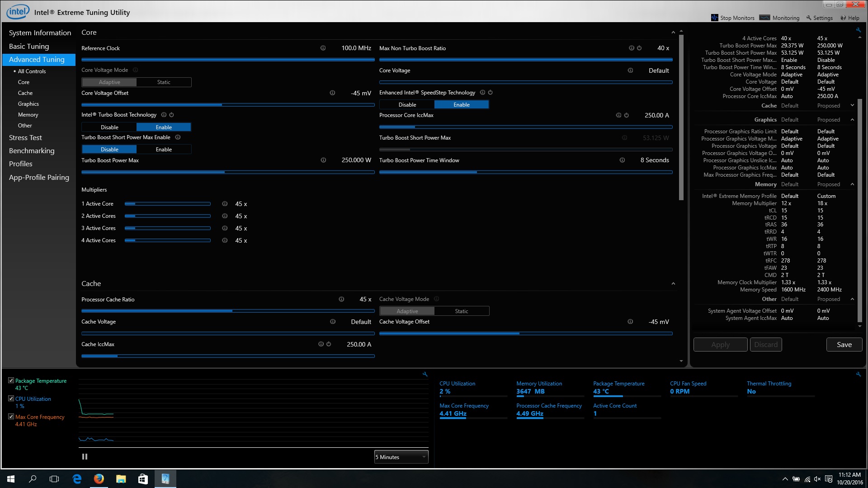The width and height of the screenshot is (868, 488).
Task: Set Core Voltage Mode to Static
Action: point(164,82)
